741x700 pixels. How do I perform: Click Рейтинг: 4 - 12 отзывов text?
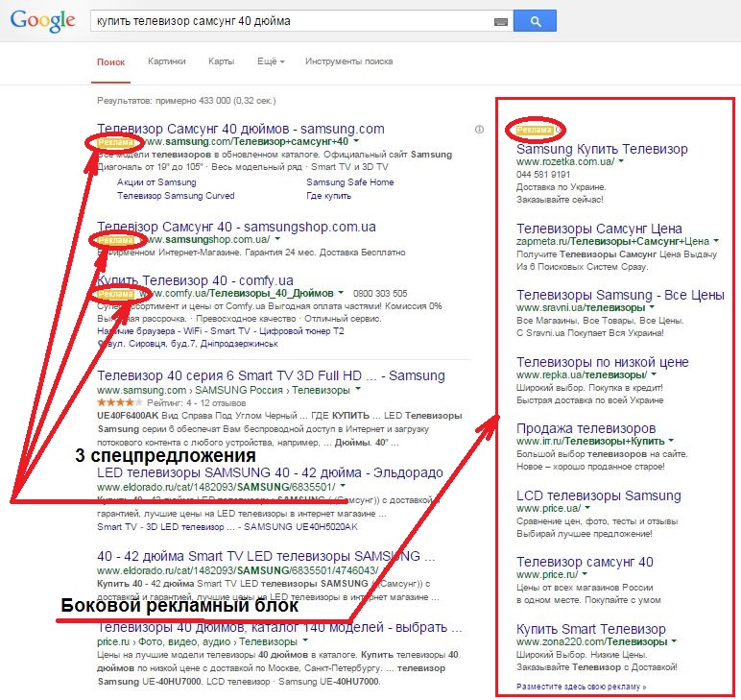[x=196, y=403]
